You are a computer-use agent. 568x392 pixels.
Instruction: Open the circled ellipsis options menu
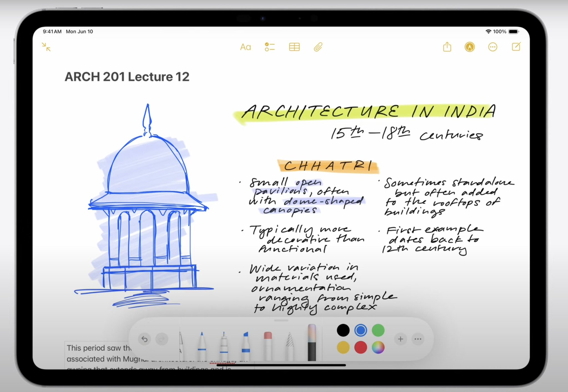493,47
